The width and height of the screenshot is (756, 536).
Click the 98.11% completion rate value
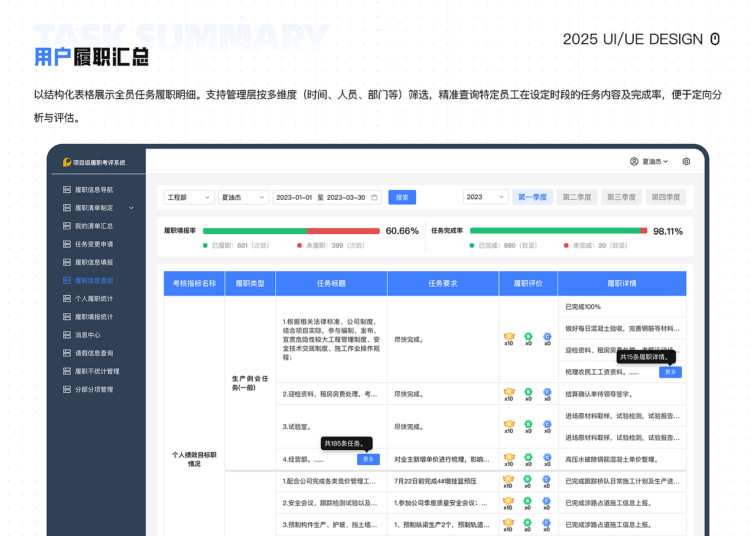coord(668,231)
